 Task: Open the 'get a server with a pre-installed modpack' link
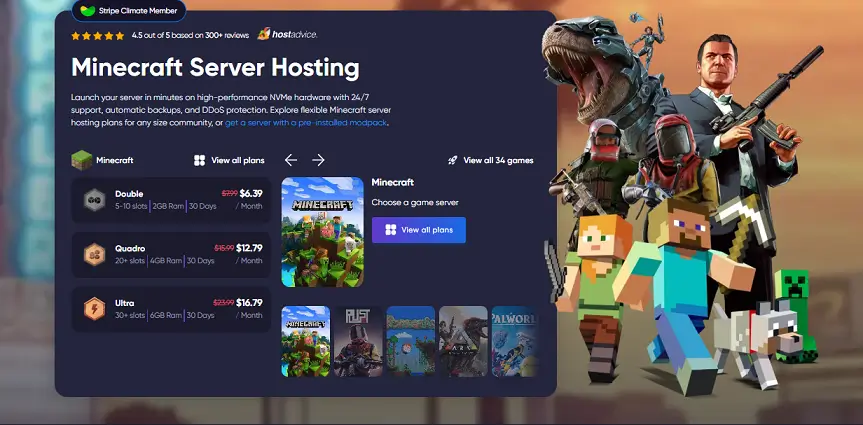tap(306, 123)
